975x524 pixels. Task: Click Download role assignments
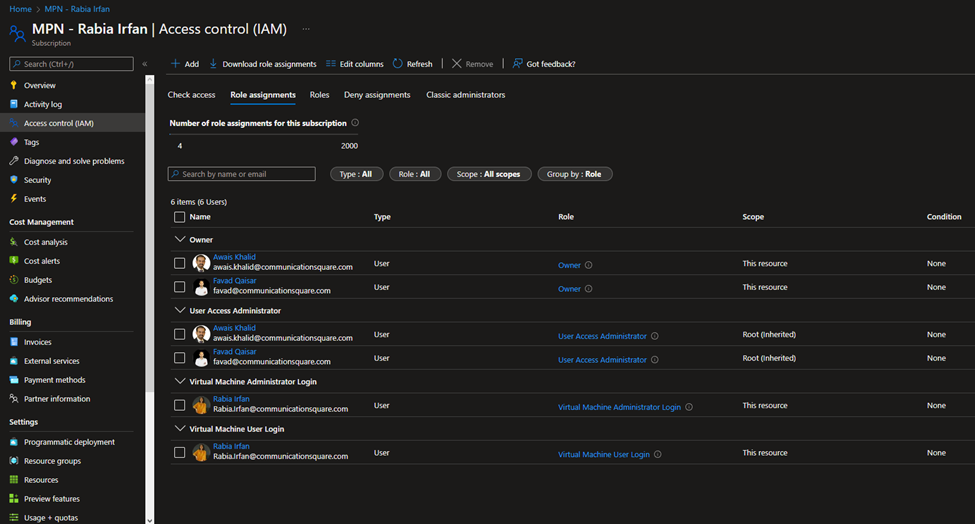(262, 64)
